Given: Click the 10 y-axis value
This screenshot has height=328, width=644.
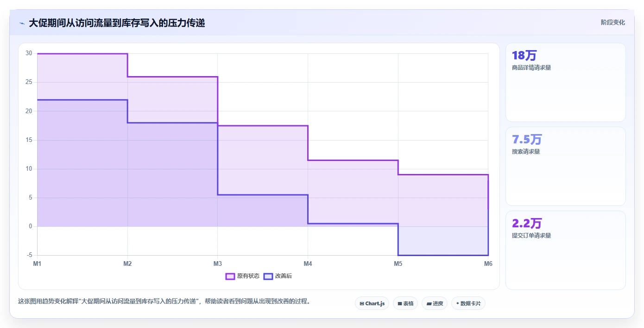Looking at the screenshot, I should tap(29, 169).
